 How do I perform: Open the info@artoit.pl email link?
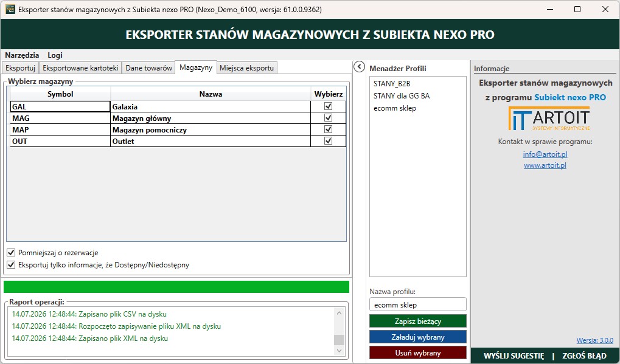pyautogui.click(x=545, y=154)
